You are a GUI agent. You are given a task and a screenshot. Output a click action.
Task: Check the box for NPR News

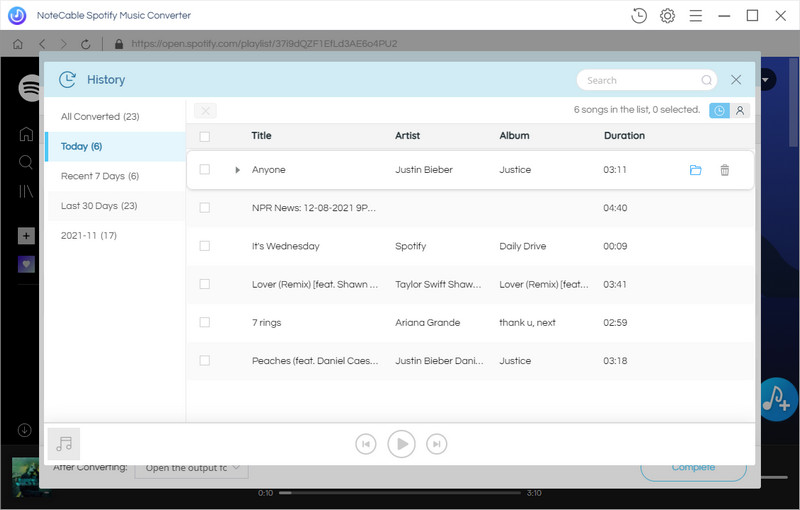coord(205,208)
